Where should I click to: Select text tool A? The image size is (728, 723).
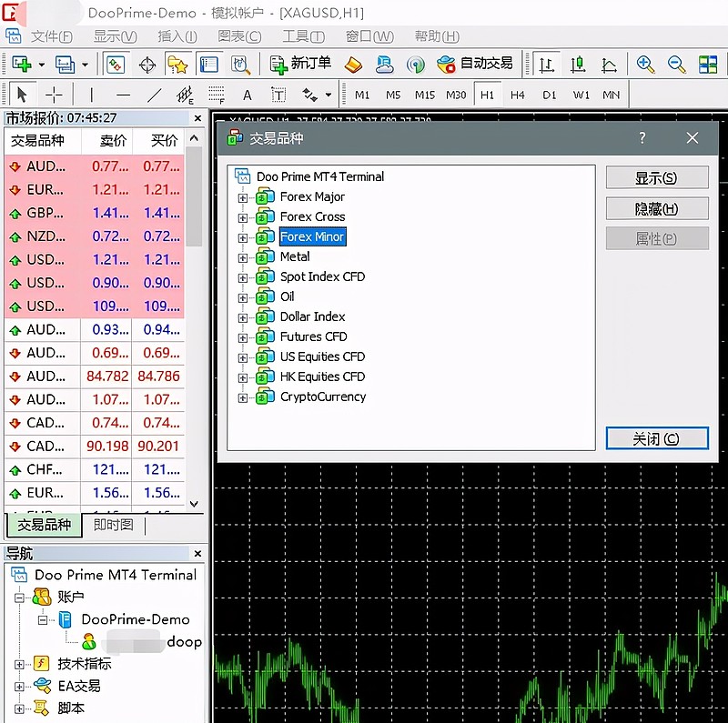coord(248,95)
